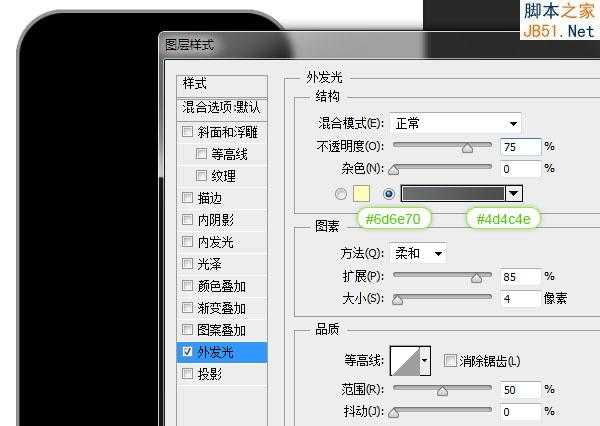
Task: Select the solid color radio button
Action: tap(343, 193)
